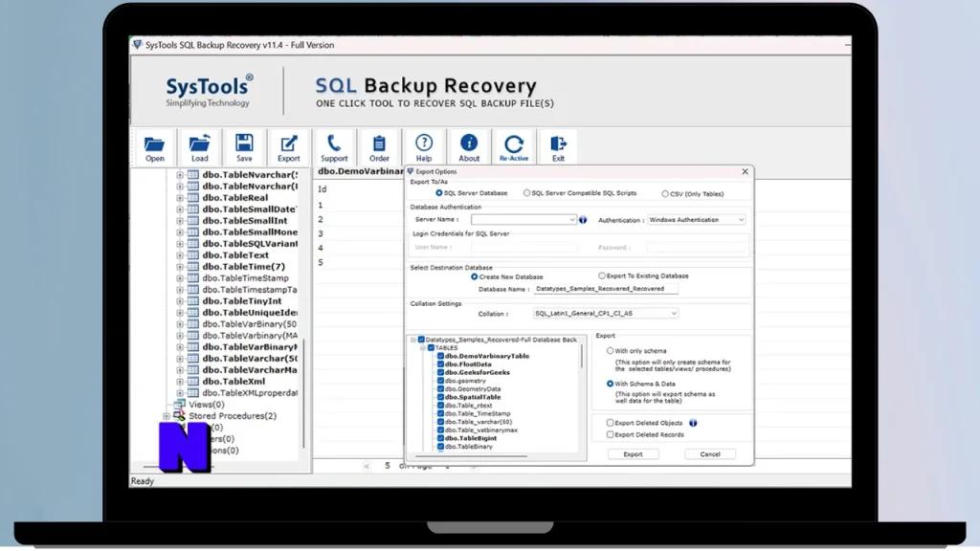This screenshot has width=980, height=551.
Task: Select SQL Server Database radio option
Action: (x=438, y=193)
